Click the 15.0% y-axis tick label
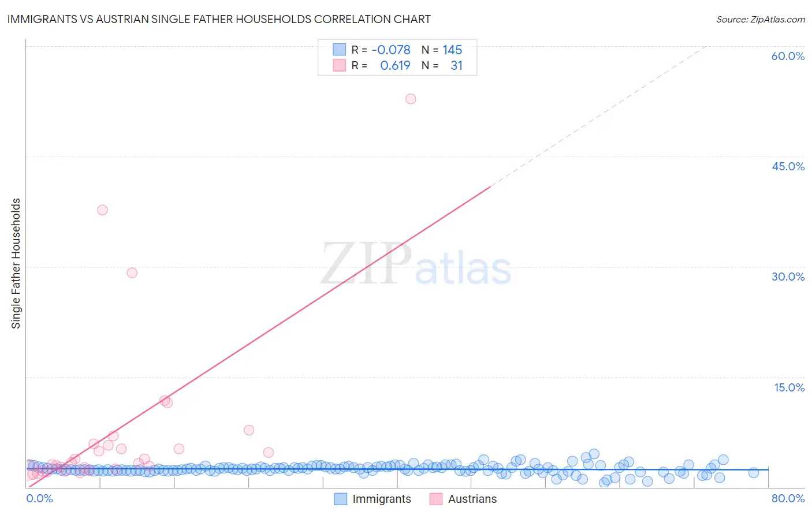 789,387
